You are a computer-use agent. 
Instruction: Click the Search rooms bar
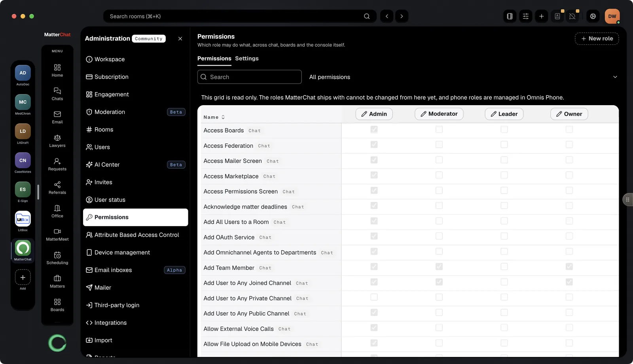tap(240, 16)
